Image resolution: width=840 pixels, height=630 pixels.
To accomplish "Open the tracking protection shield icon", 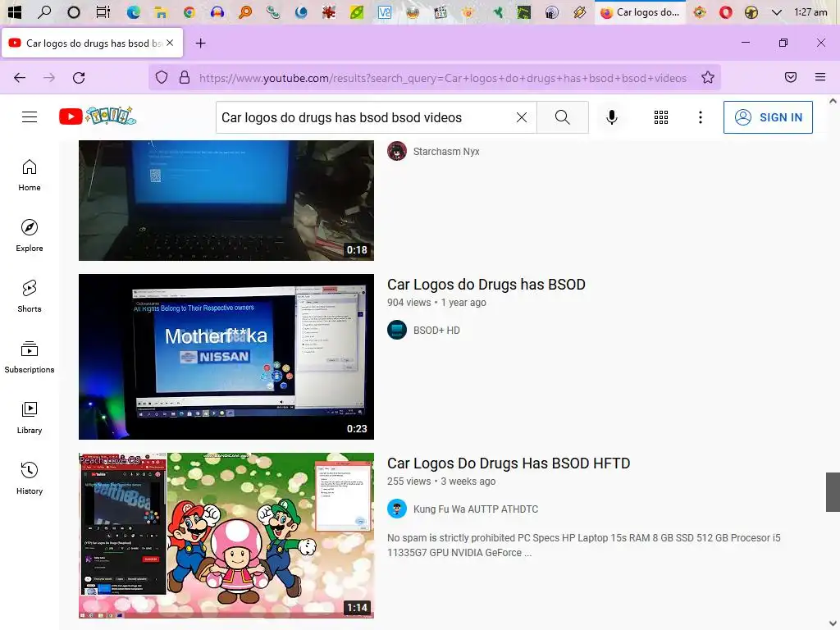I will tap(162, 78).
